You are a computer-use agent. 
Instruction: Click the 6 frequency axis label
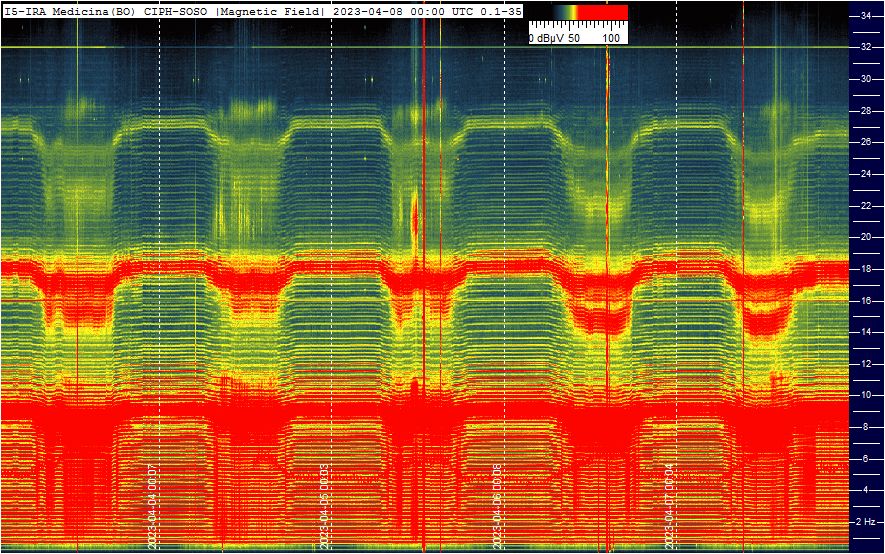click(865, 459)
